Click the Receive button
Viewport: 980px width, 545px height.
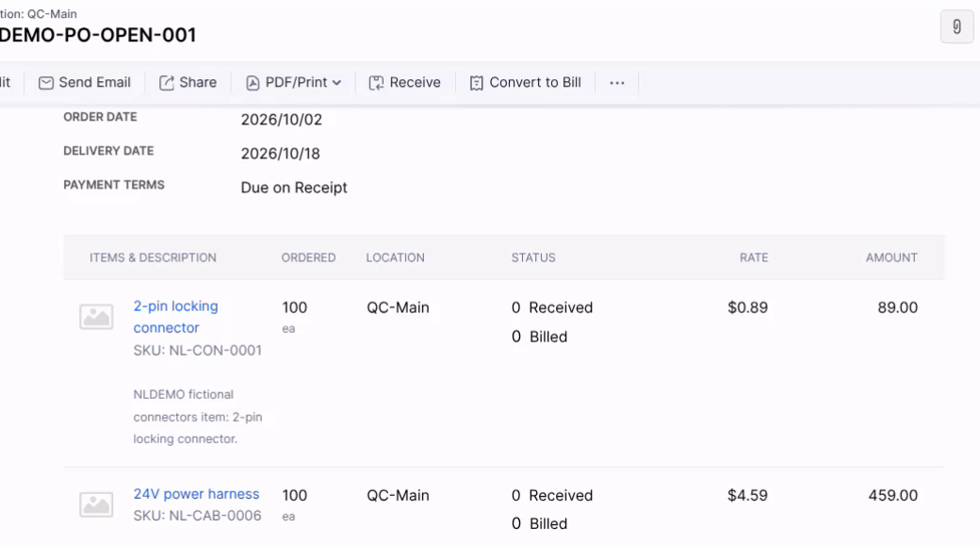pos(405,83)
